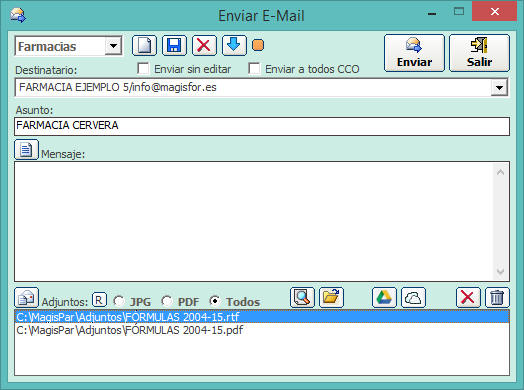524x390 pixels.
Task: Click the orange square color indicator
Action: click(258, 45)
